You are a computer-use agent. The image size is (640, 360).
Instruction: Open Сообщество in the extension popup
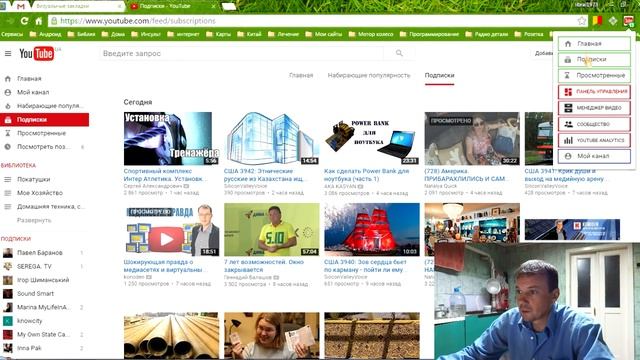click(x=594, y=124)
